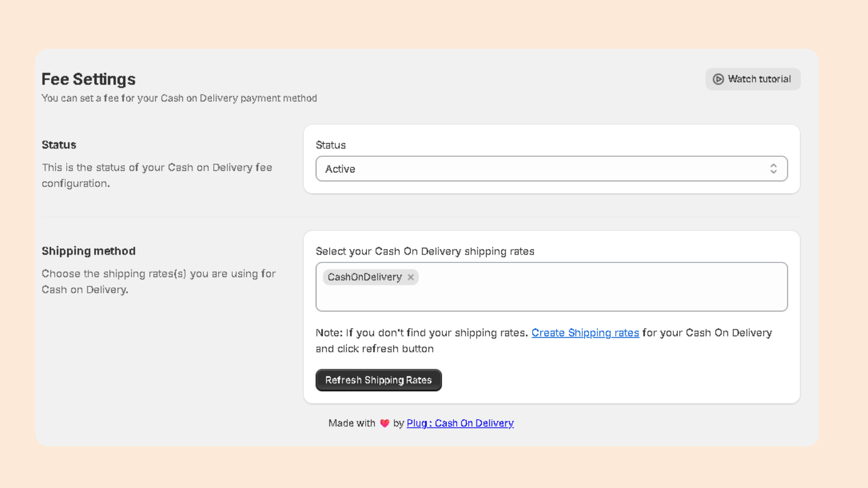Viewport: 868px width, 488px height.
Task: Click the fee payment method subtitle text
Action: pyautogui.click(x=179, y=98)
